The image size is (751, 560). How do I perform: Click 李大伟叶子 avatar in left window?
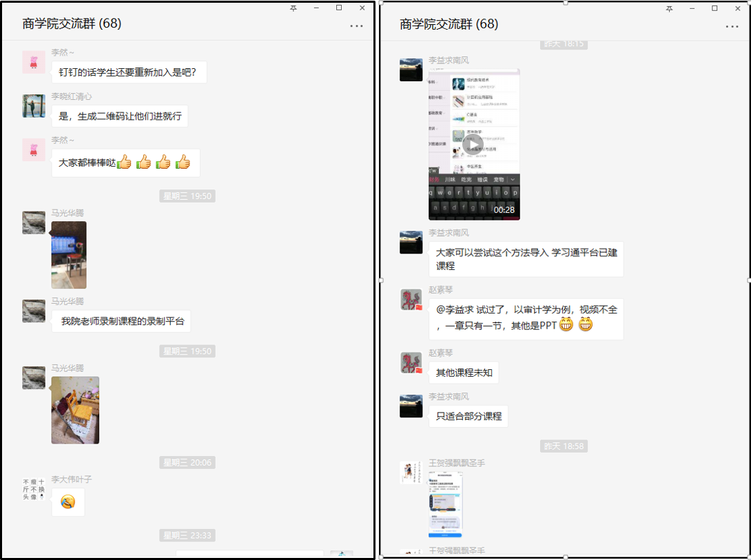34,489
